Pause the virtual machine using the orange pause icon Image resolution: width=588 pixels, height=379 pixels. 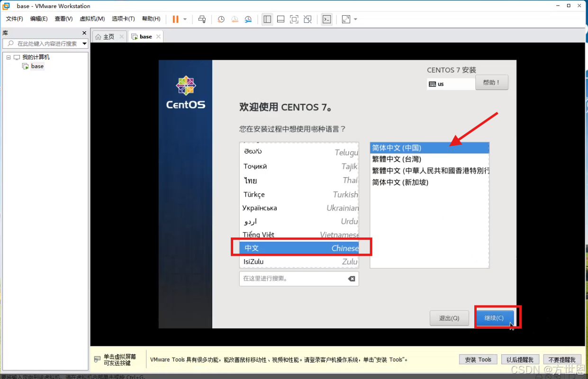(x=175, y=19)
